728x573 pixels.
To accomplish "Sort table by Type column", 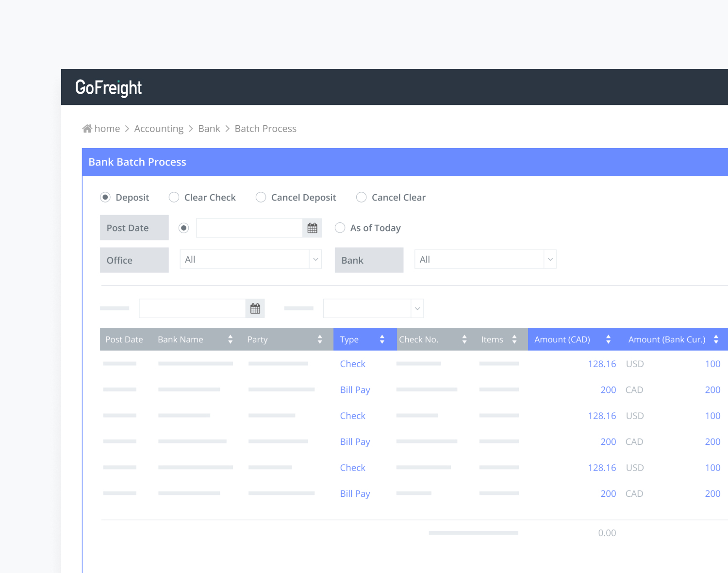I will (382, 339).
